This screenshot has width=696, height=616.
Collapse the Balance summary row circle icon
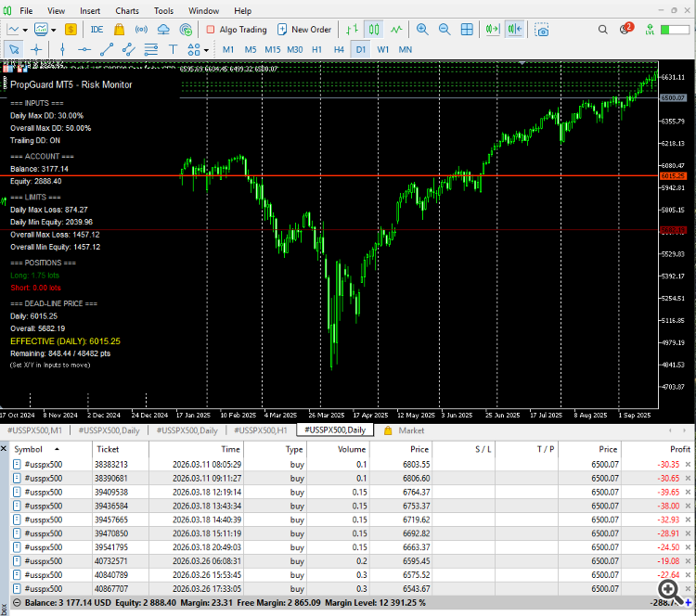click(x=17, y=603)
